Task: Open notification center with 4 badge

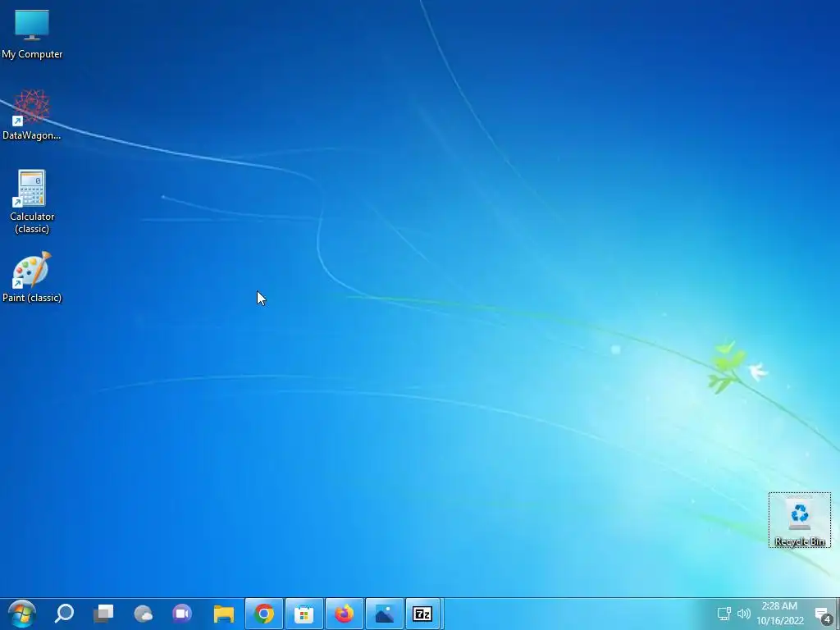Action: pos(823,614)
